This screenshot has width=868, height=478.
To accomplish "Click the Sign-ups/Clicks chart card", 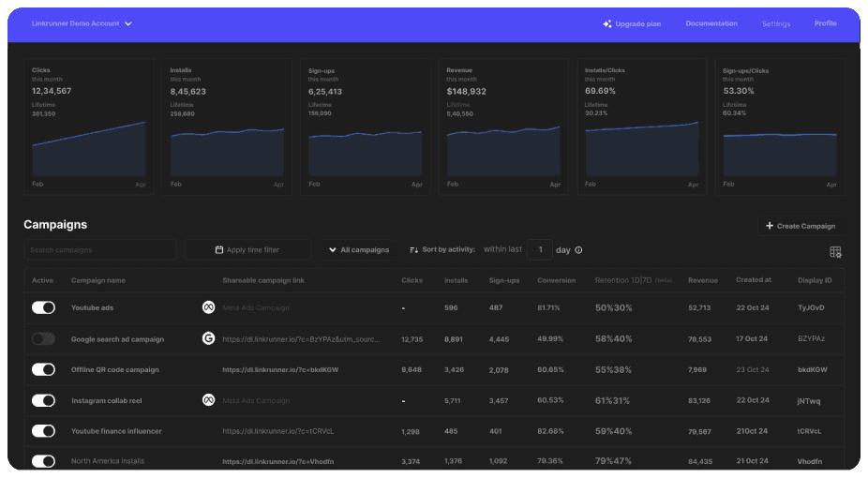I will click(780, 127).
